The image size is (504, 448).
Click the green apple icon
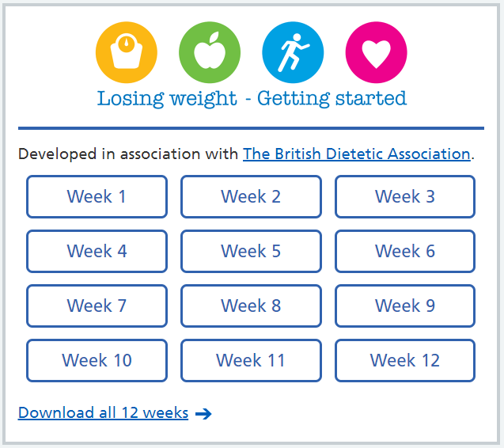tap(210, 52)
